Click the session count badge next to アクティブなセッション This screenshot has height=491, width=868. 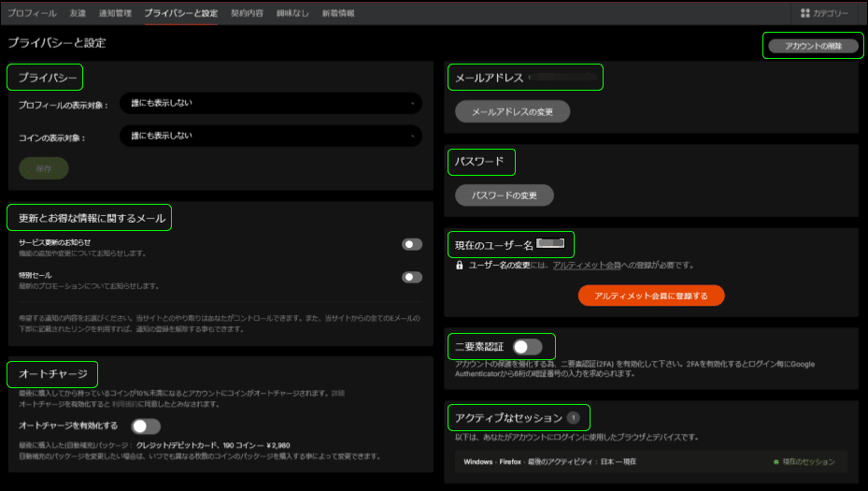coord(574,418)
